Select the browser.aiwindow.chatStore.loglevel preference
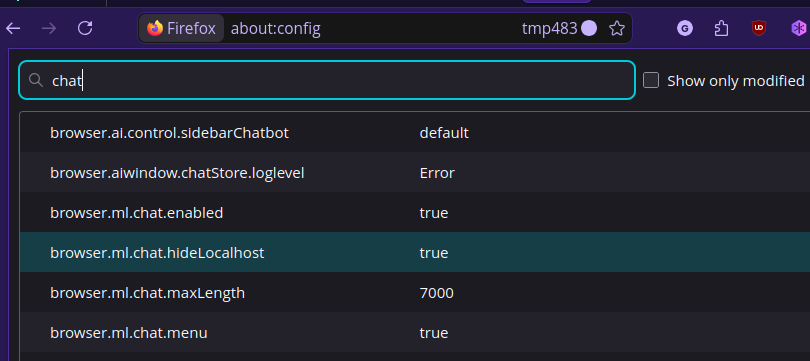This screenshot has height=361, width=810. click(x=177, y=173)
